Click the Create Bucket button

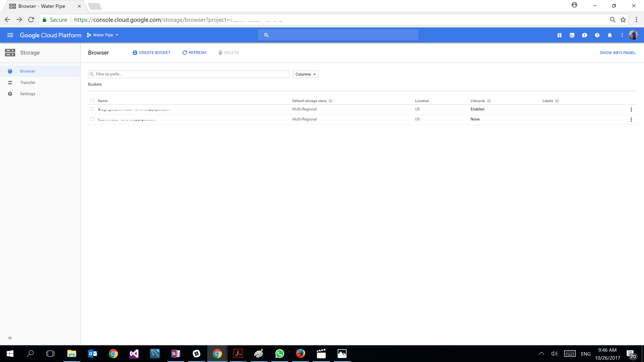coord(152,53)
